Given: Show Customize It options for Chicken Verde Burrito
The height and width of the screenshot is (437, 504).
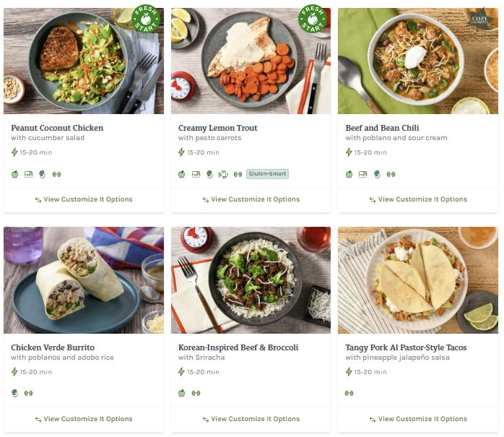Looking at the screenshot, I should [84, 419].
